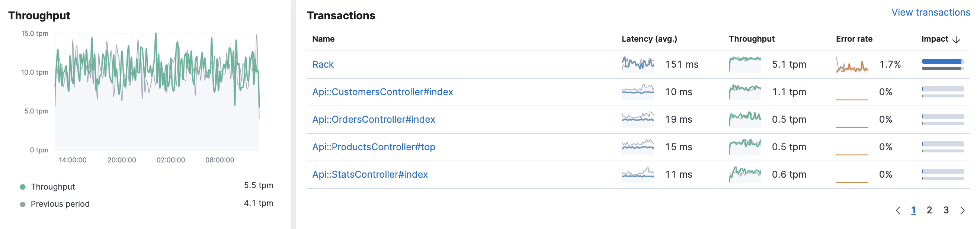Go to previous page of transactions

tap(898, 210)
